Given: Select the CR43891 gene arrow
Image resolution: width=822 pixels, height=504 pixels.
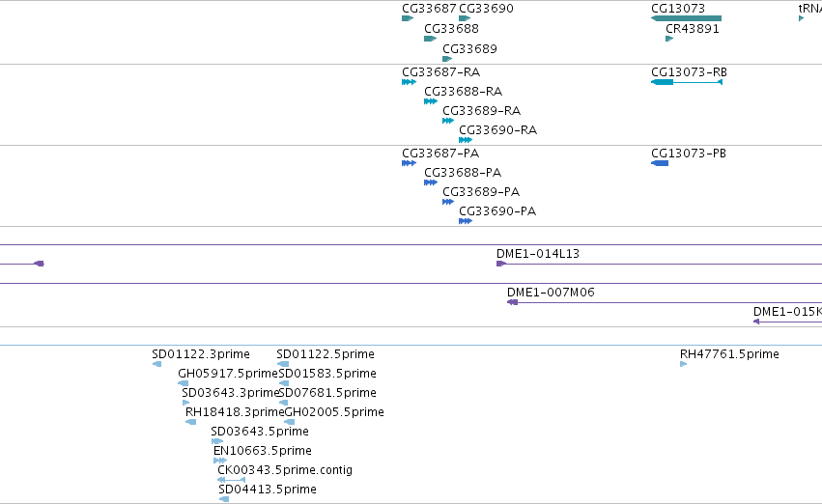Looking at the screenshot, I should point(669,39).
